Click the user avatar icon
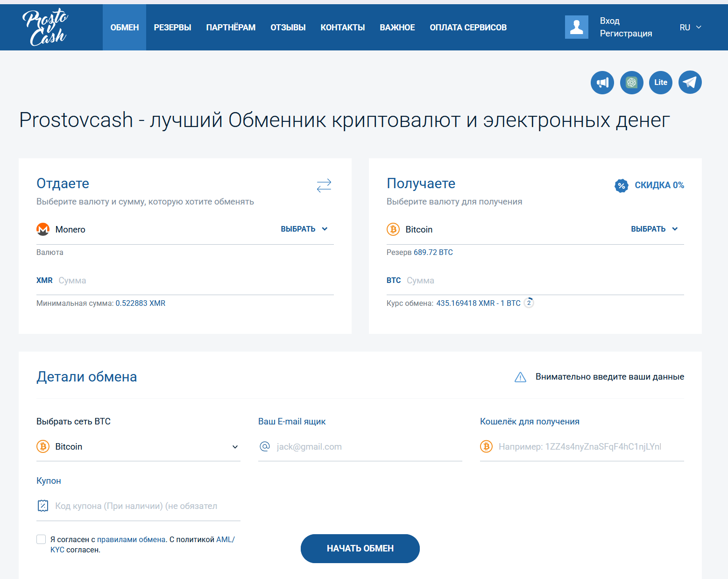The image size is (728, 579). (x=577, y=27)
